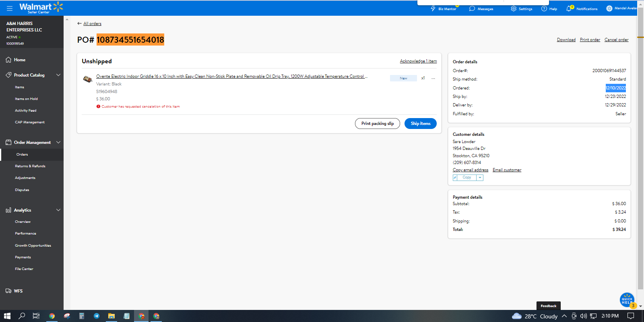
Task: Open File Center
Action: [x=24, y=269]
